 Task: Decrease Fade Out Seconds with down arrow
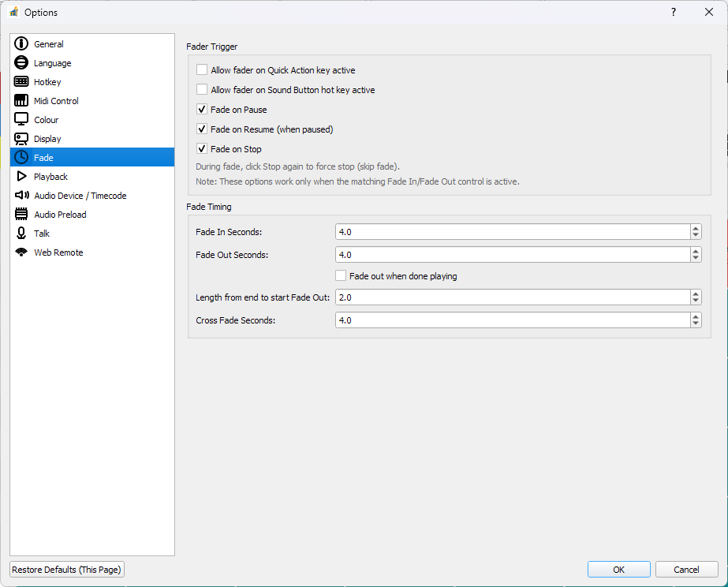pyautogui.click(x=695, y=258)
